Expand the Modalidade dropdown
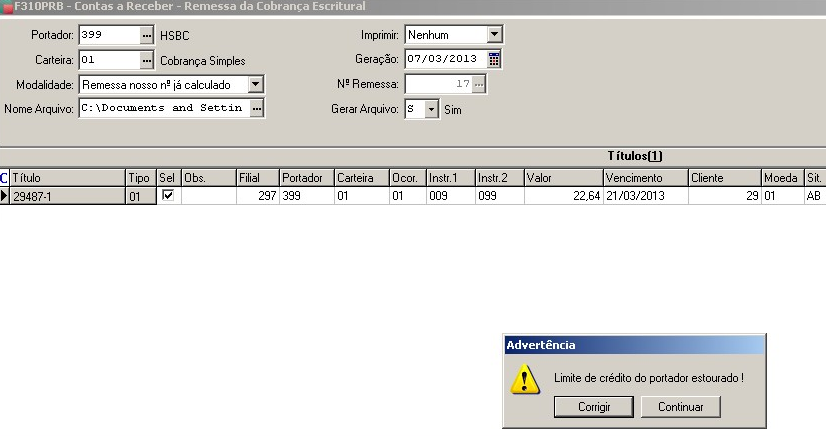The width and height of the screenshot is (826, 436). tap(255, 84)
